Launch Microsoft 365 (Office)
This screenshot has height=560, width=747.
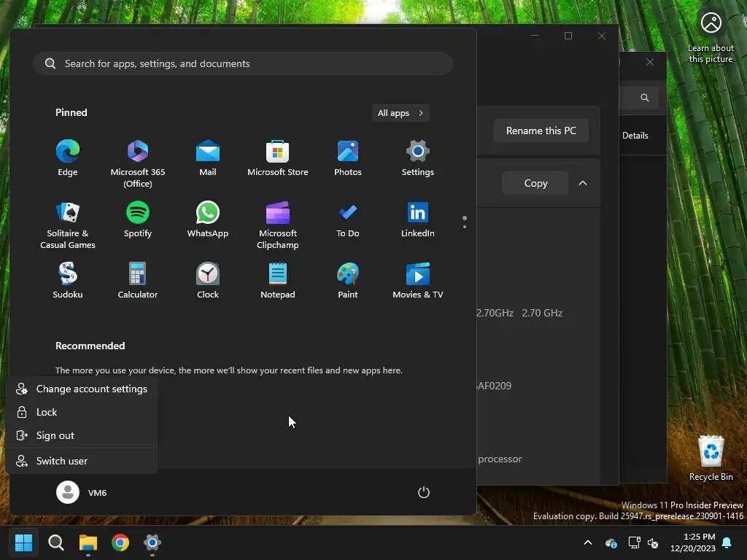[138, 164]
